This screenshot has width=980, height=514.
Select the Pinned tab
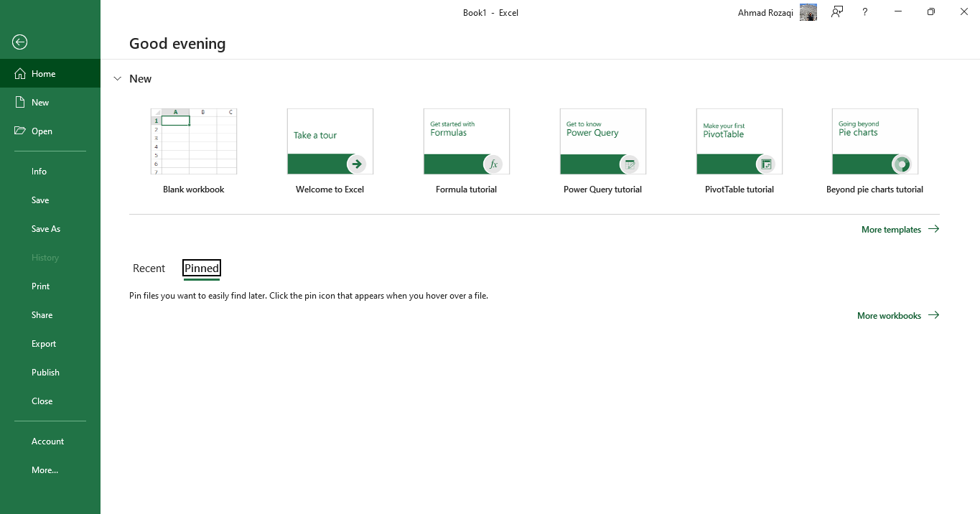[x=202, y=268]
